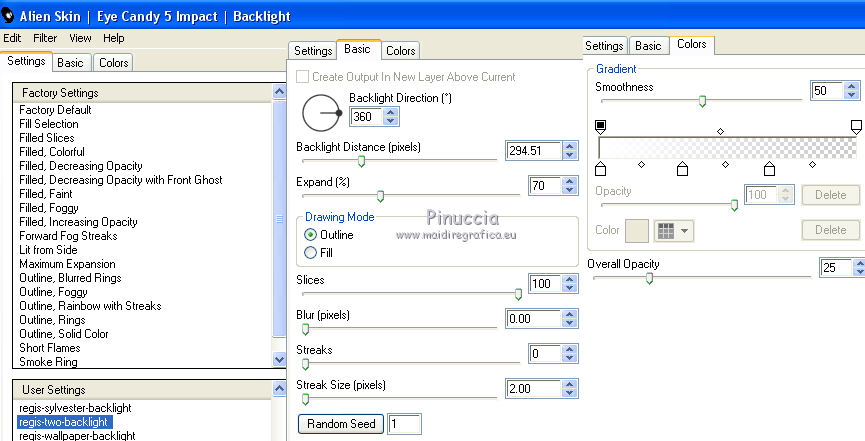Click the Smoothness slider handle
The width and height of the screenshot is (865, 441).
[x=702, y=101]
